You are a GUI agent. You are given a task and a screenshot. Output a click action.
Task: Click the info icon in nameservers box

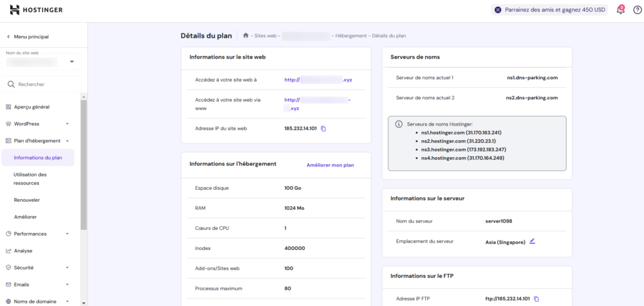pyautogui.click(x=398, y=124)
